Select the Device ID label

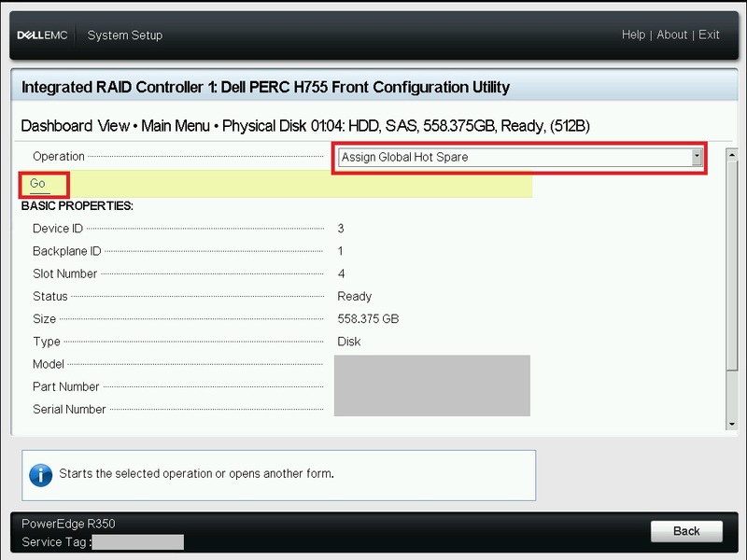58,229
